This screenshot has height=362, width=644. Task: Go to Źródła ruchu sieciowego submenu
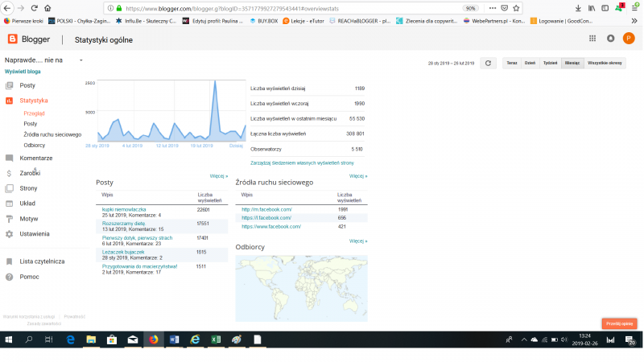(52, 134)
